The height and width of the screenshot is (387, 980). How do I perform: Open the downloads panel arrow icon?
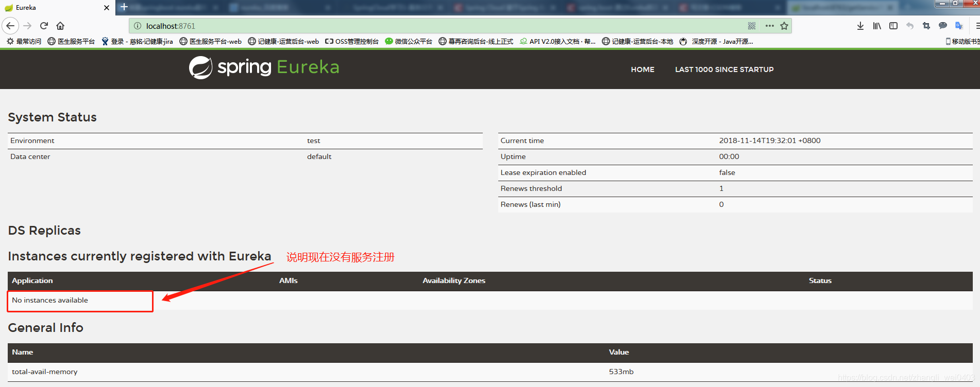click(x=860, y=26)
